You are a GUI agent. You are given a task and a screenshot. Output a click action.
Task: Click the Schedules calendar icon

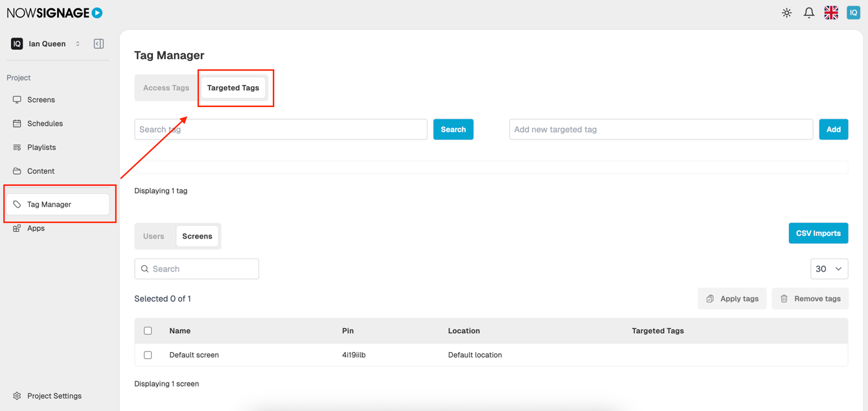(x=17, y=124)
